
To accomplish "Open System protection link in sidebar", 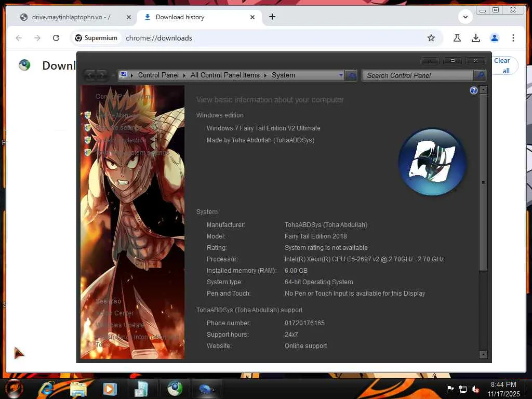I will pyautogui.click(x=121, y=140).
